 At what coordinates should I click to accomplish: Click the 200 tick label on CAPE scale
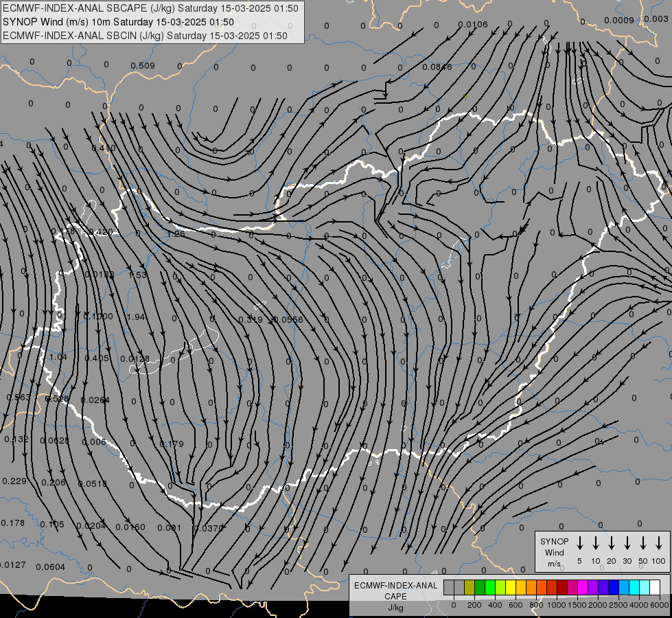point(474,605)
